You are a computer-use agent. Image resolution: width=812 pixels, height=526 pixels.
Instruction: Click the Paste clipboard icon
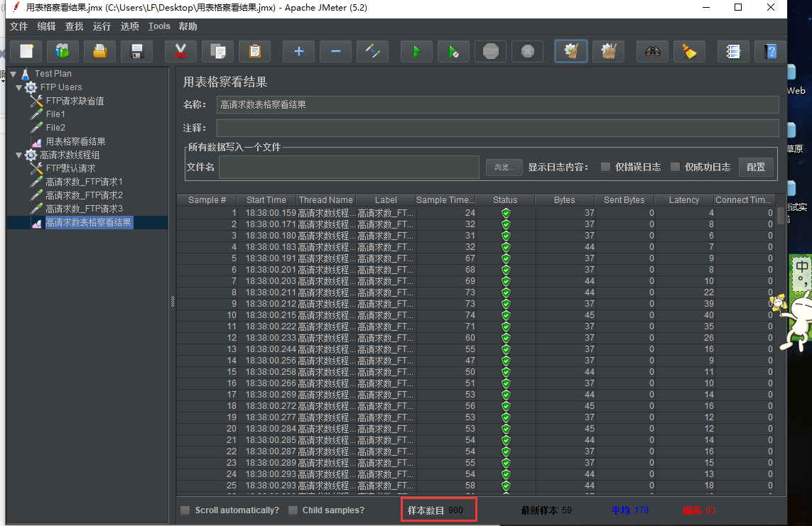point(255,51)
